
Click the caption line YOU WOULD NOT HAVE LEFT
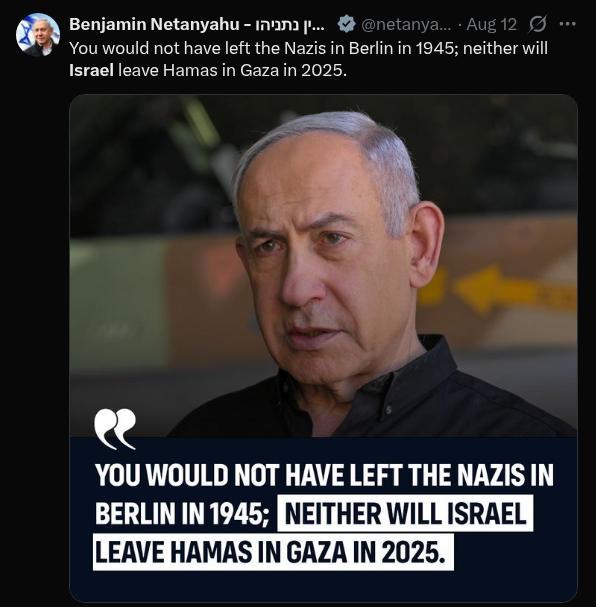point(324,475)
